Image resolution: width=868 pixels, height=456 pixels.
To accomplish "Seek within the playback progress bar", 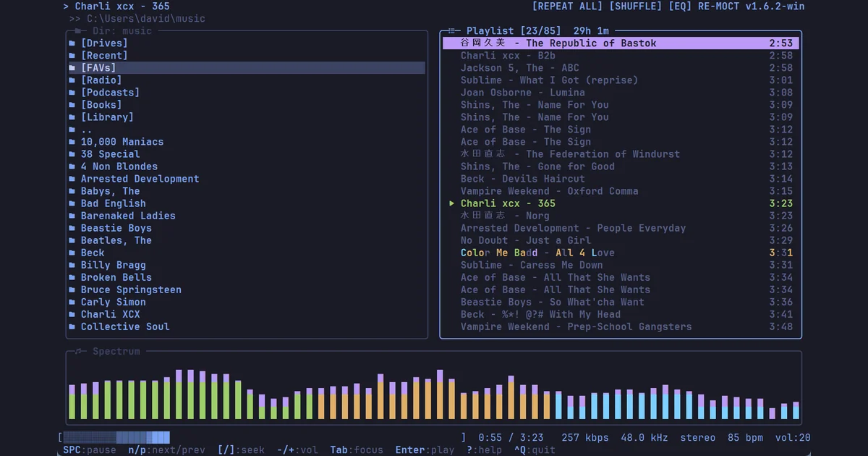I will tap(263, 438).
